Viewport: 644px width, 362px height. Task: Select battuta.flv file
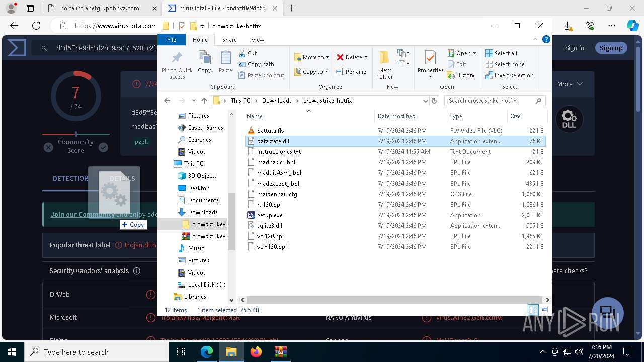[x=271, y=131]
